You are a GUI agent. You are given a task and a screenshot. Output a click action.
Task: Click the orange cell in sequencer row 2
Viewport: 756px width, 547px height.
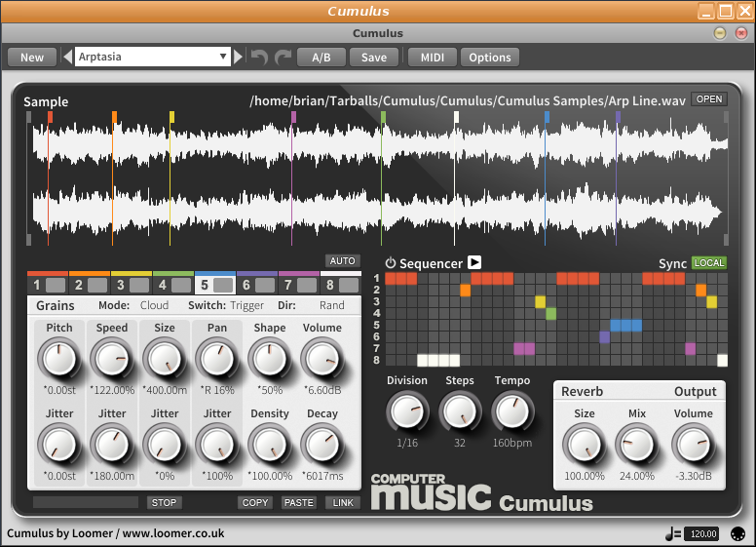(466, 290)
